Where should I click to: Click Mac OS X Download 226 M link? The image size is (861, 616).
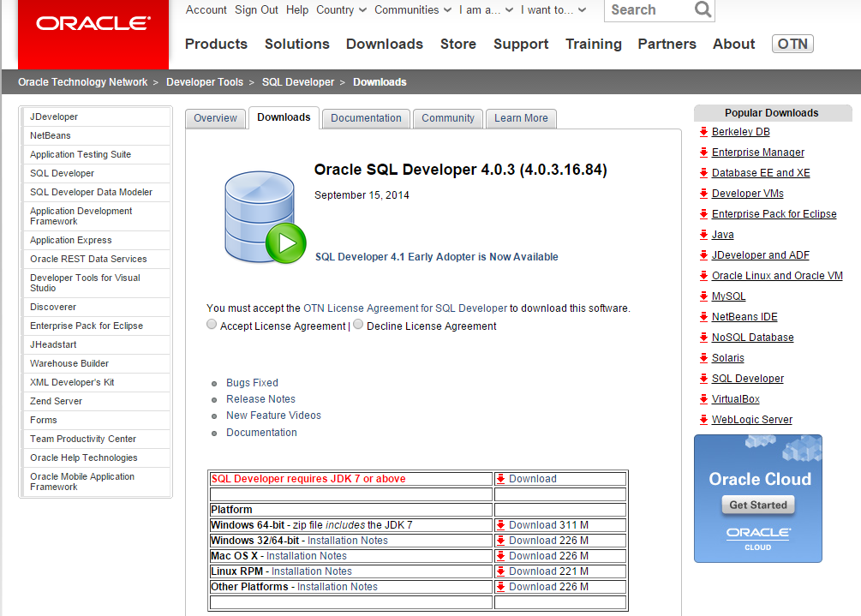coord(548,556)
